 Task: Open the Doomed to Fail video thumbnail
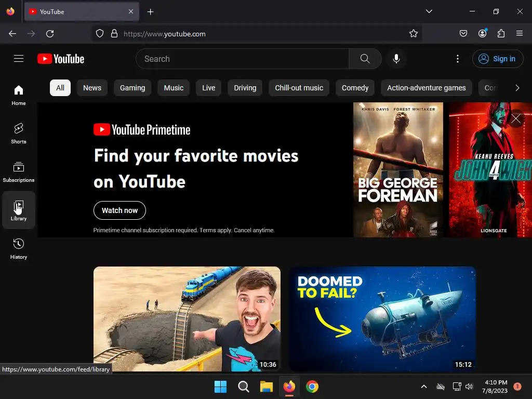382,319
